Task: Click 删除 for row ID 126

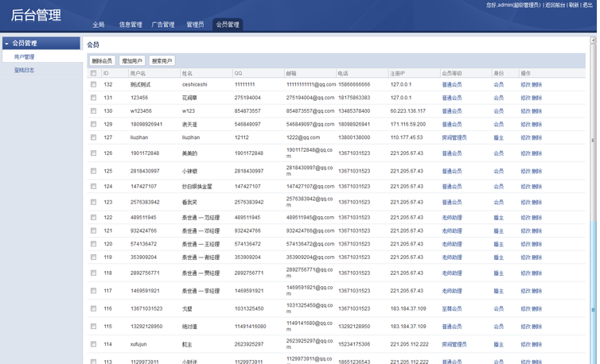Action: 537,153
